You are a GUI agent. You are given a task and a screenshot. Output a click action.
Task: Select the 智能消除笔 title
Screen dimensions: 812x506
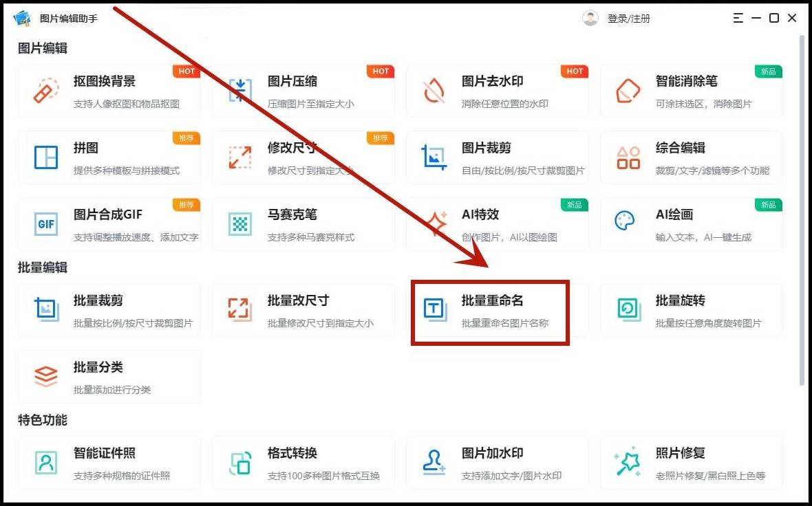coord(687,81)
